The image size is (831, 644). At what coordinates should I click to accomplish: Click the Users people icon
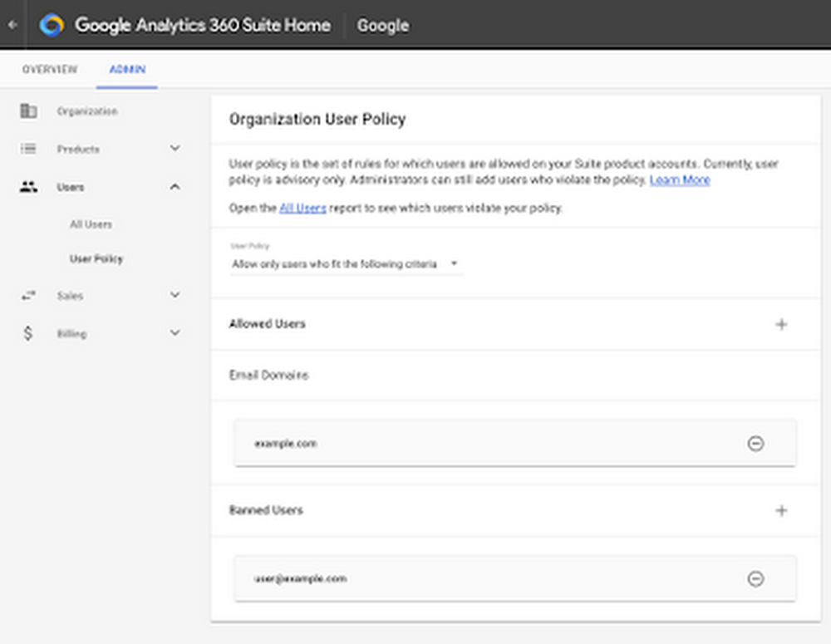click(28, 187)
